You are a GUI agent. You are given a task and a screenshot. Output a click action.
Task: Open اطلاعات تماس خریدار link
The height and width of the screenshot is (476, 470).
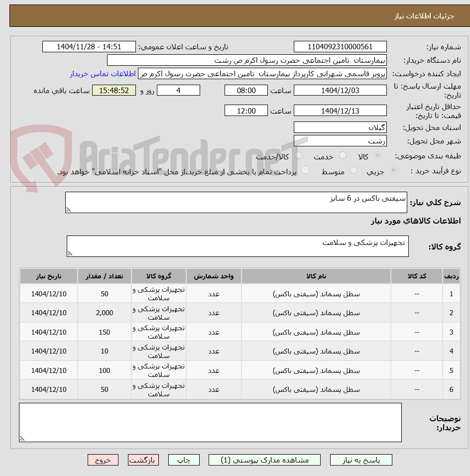(x=103, y=74)
